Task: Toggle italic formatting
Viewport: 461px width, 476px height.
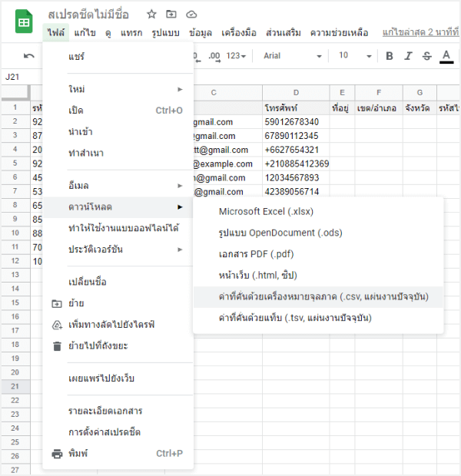Action: coord(408,56)
